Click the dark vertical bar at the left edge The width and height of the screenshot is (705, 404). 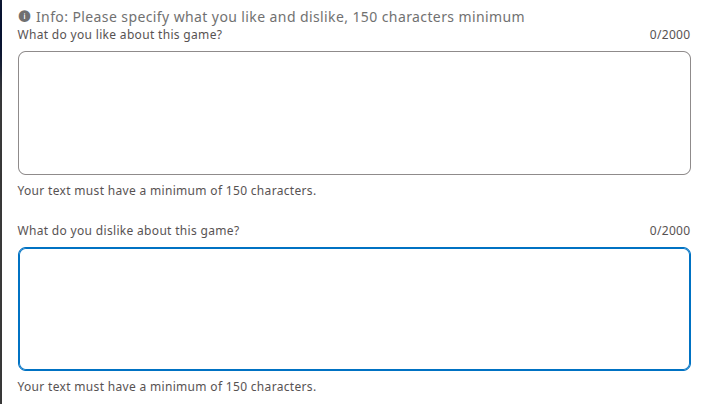point(2,200)
